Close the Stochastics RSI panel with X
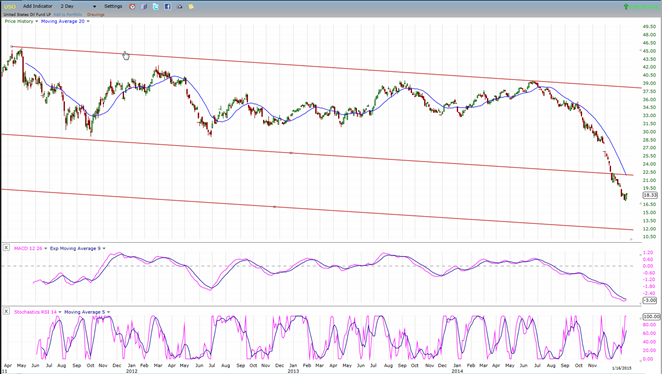This screenshot has width=662, height=374. [6, 311]
